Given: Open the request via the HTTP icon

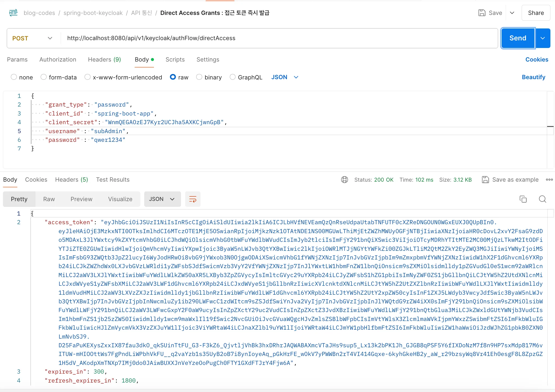Looking at the screenshot, I should 13,13.
